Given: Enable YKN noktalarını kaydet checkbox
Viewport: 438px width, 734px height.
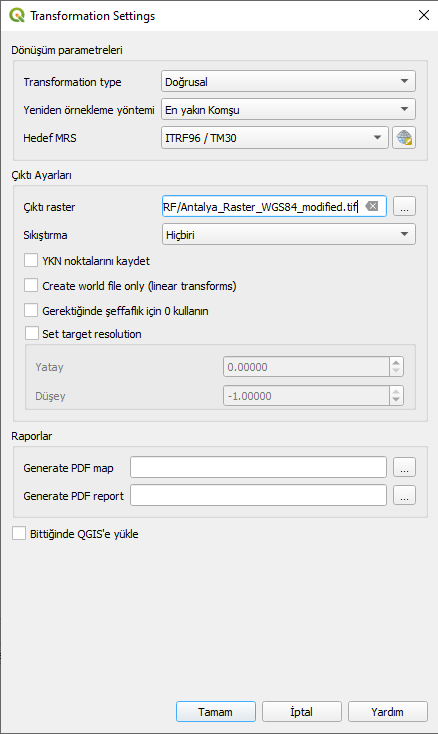Looking at the screenshot, I should (31, 260).
